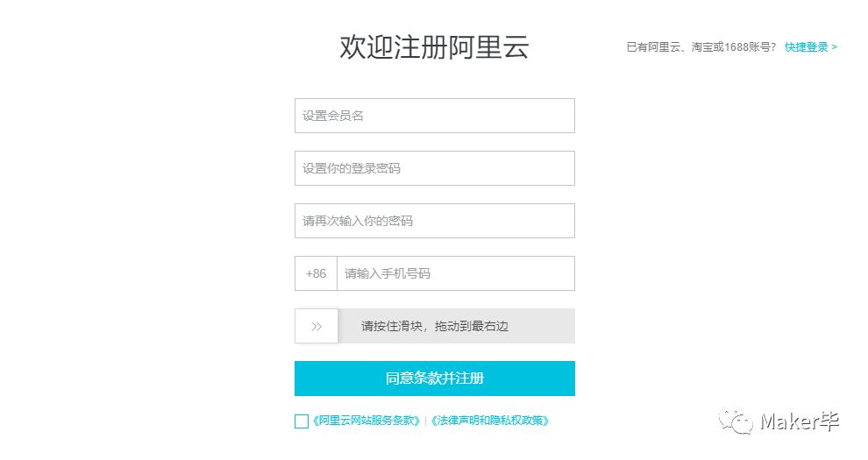Open the 阿里云网站服务条款 terms link
The image size is (868, 460).
366,421
